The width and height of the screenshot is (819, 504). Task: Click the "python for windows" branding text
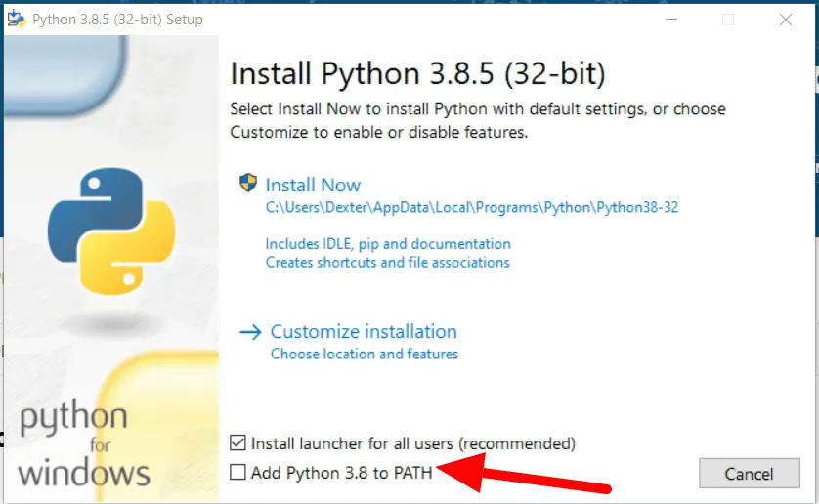[x=84, y=444]
